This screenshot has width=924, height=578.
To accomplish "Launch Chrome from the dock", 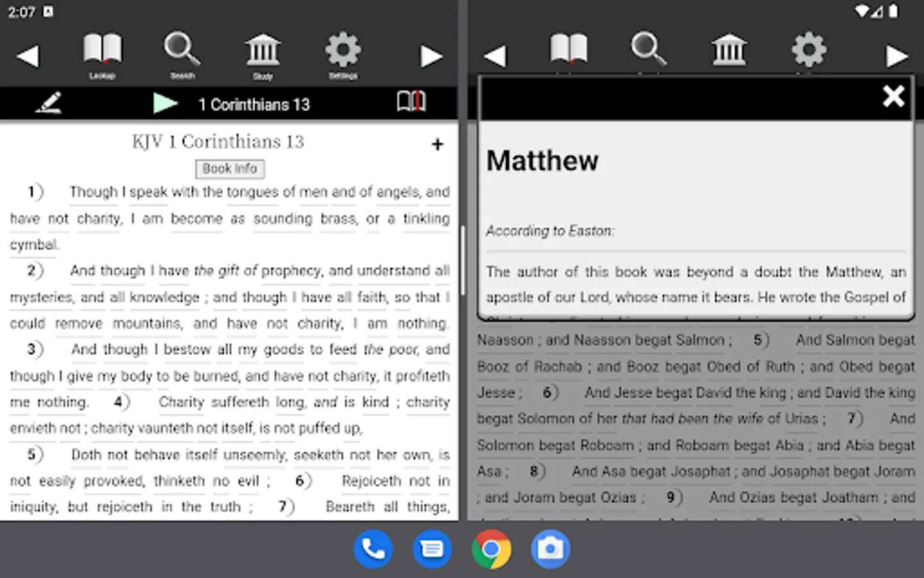I will pyautogui.click(x=491, y=549).
